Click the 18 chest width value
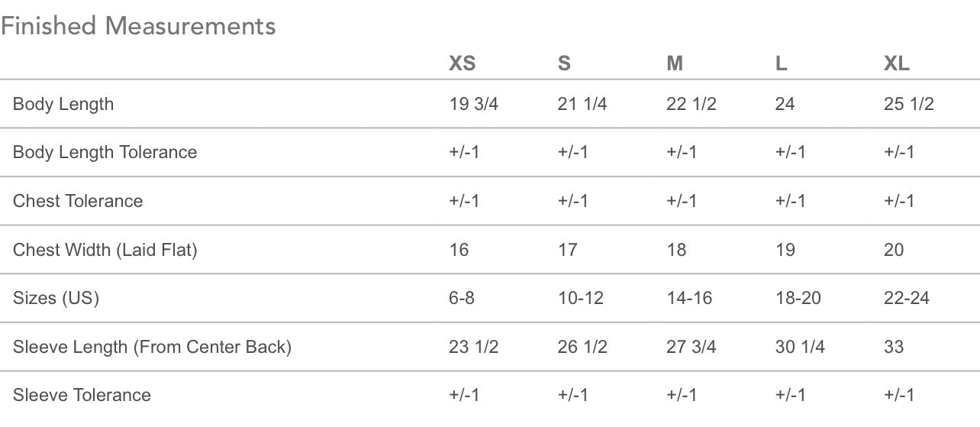This screenshot has width=980, height=427. click(x=676, y=250)
